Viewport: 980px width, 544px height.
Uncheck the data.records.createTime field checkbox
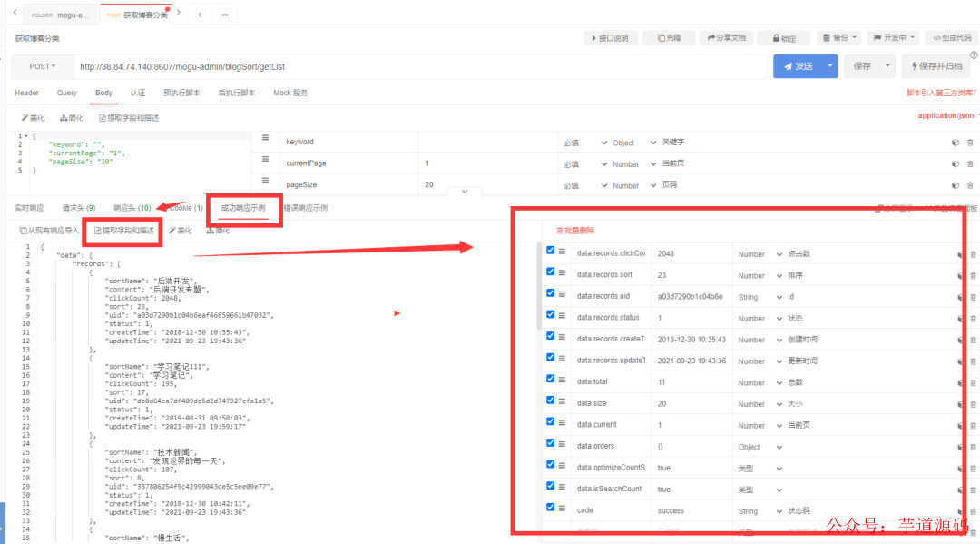click(551, 336)
